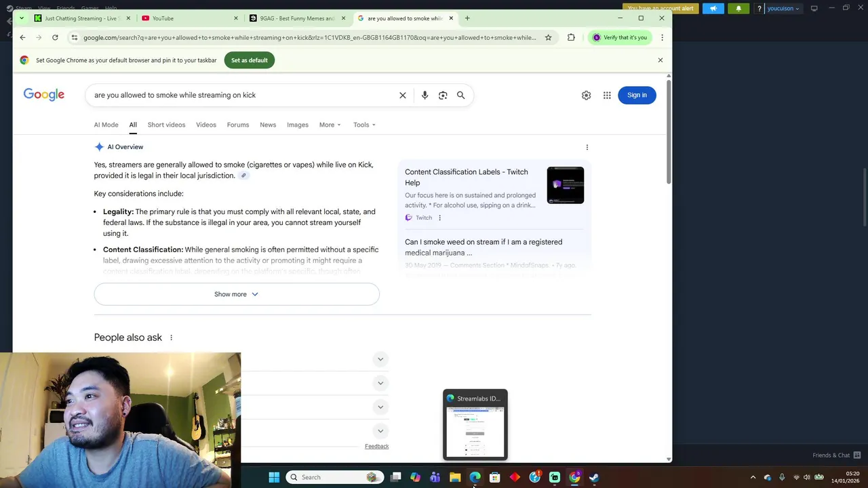Open the Tools dropdown
Screen dimensions: 868x488
point(364,125)
